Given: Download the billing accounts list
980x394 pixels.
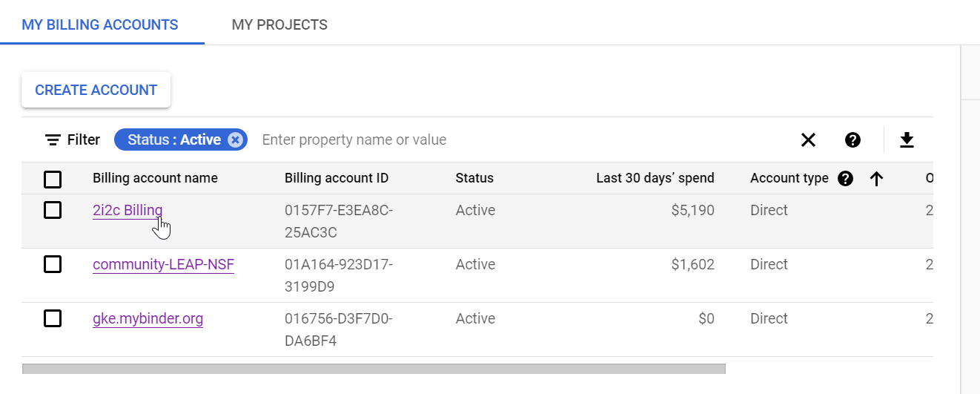Looking at the screenshot, I should [x=907, y=139].
